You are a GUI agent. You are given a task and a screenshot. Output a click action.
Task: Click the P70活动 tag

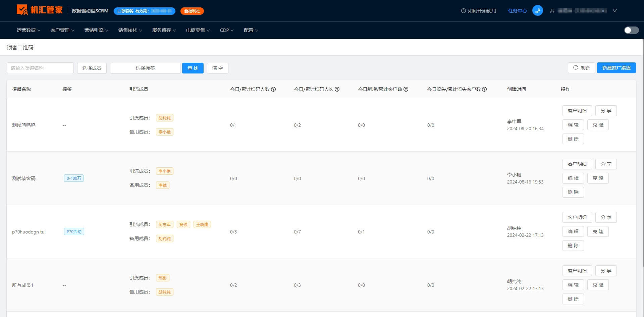pos(74,231)
